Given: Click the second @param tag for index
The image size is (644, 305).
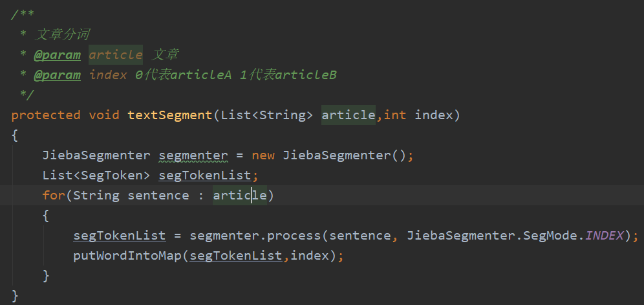Looking at the screenshot, I should (x=57, y=75).
